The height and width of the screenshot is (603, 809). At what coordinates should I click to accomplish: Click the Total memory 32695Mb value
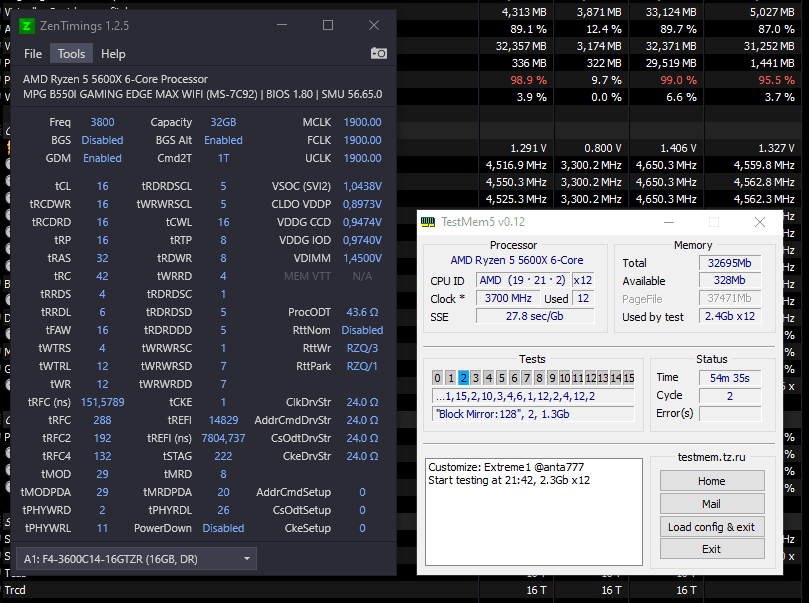point(730,263)
